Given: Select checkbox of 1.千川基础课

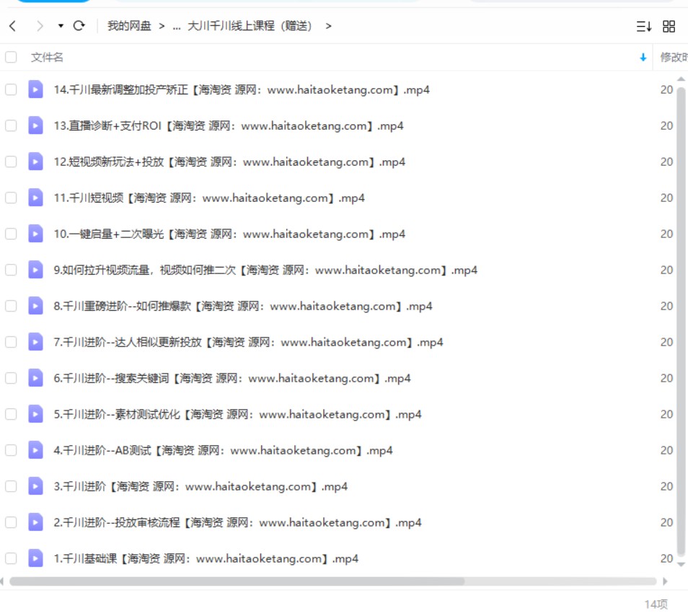Looking at the screenshot, I should click(x=11, y=558).
